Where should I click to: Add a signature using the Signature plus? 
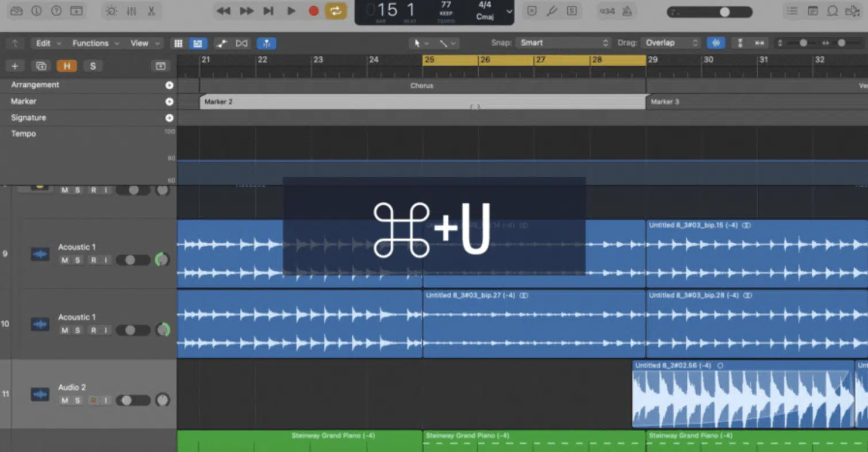click(170, 118)
